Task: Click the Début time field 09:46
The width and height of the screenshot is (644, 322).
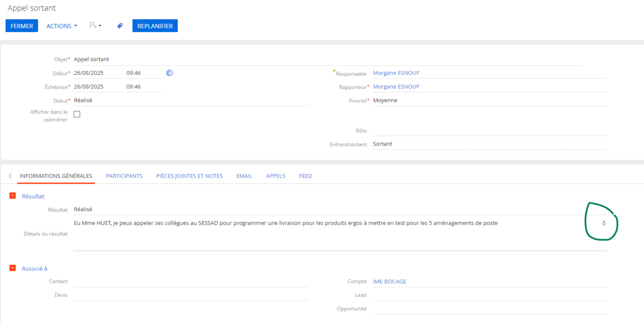Action: [143, 73]
